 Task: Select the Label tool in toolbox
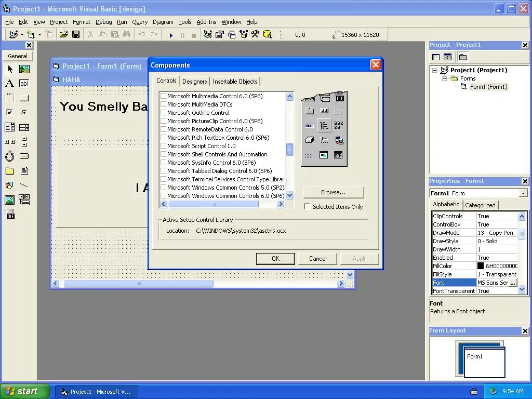pyautogui.click(x=10, y=84)
